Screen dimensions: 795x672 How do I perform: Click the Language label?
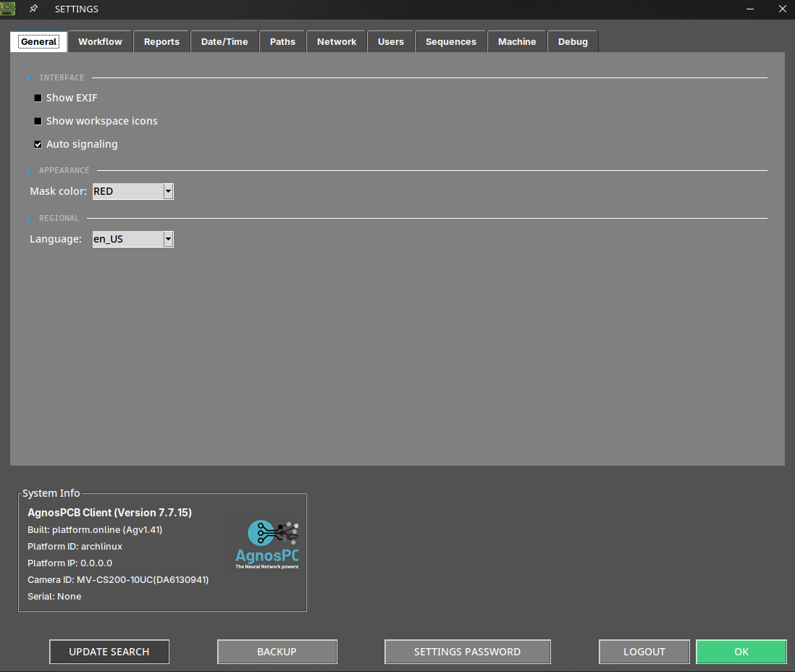[x=56, y=239]
